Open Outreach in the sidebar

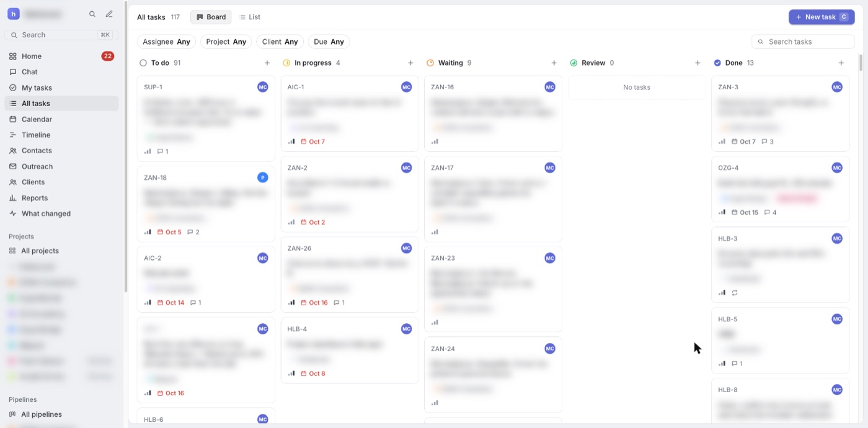coord(61,166)
